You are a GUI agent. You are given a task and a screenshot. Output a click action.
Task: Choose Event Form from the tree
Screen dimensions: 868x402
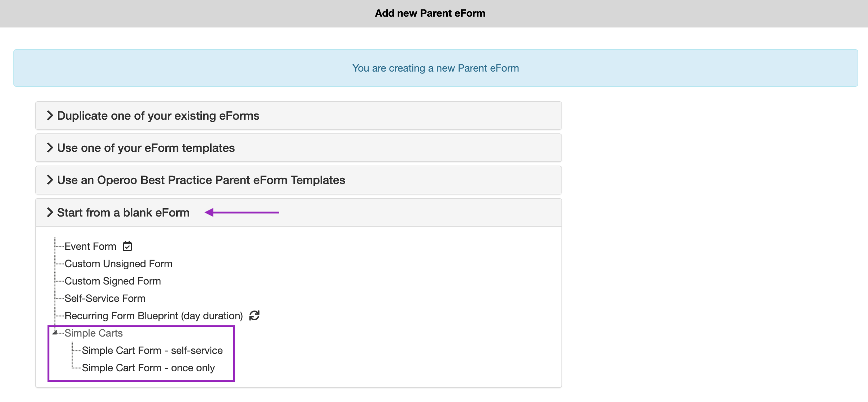90,246
